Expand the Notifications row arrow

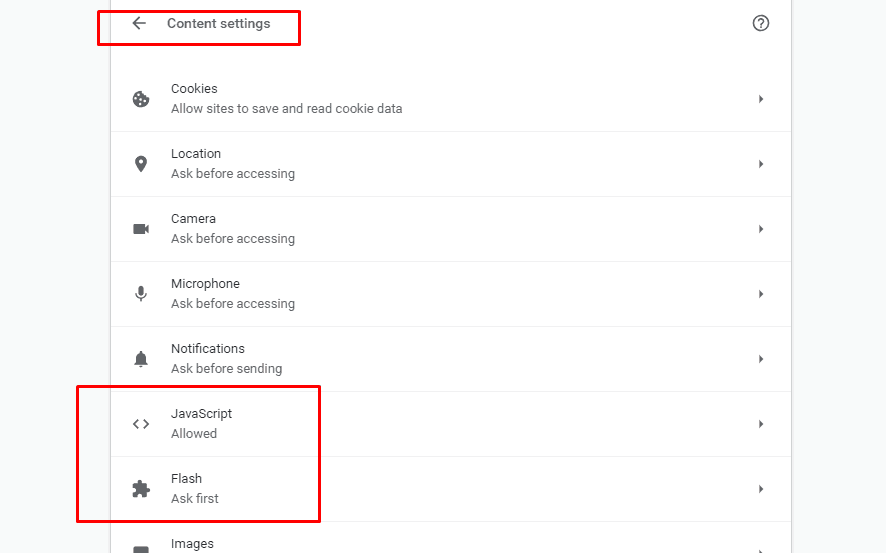click(761, 359)
